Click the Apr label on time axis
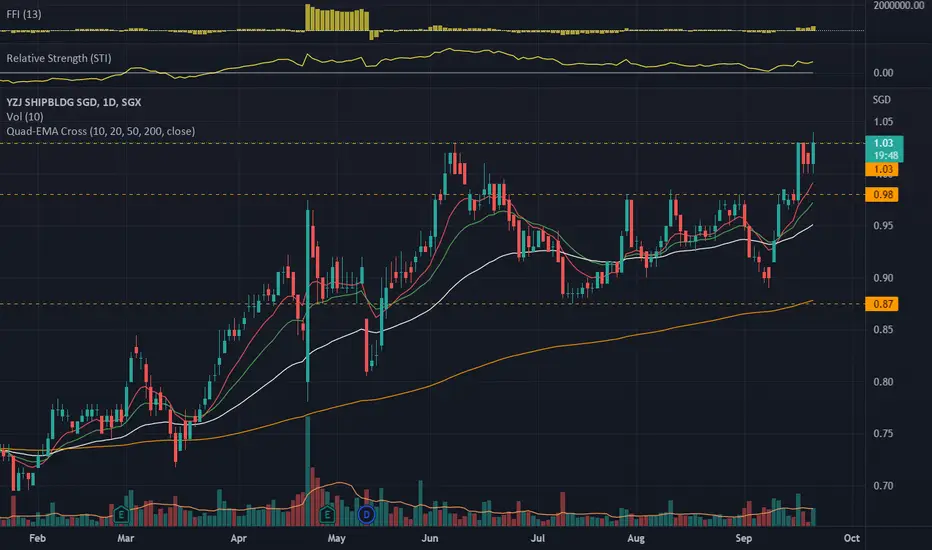This screenshot has height=550, width=932. coord(238,538)
